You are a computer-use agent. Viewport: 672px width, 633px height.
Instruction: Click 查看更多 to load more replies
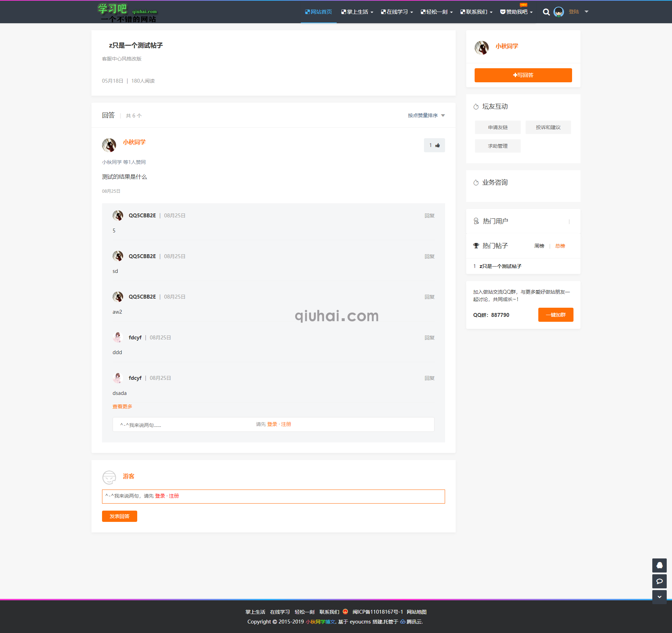tap(122, 407)
